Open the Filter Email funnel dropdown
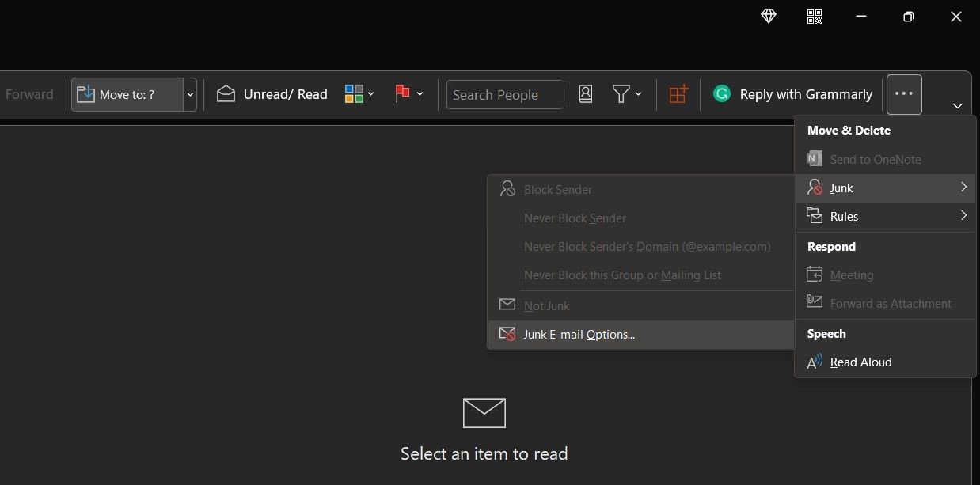 point(627,94)
